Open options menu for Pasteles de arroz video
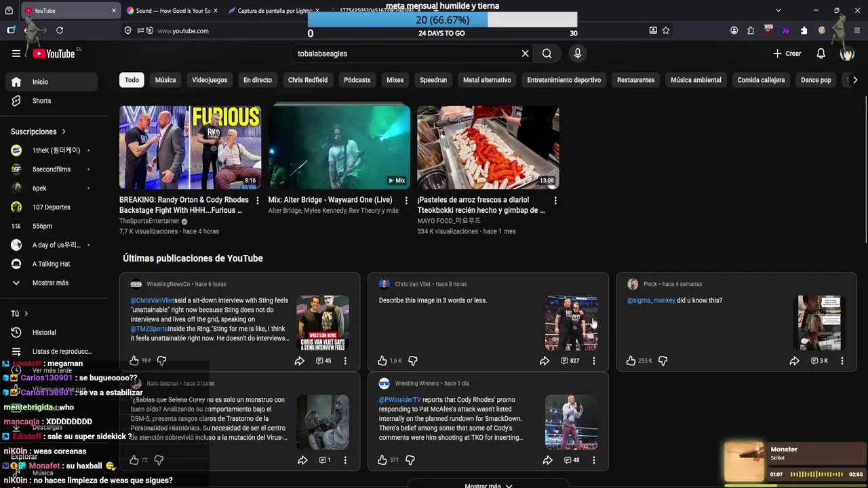This screenshot has height=488, width=868. [555, 201]
